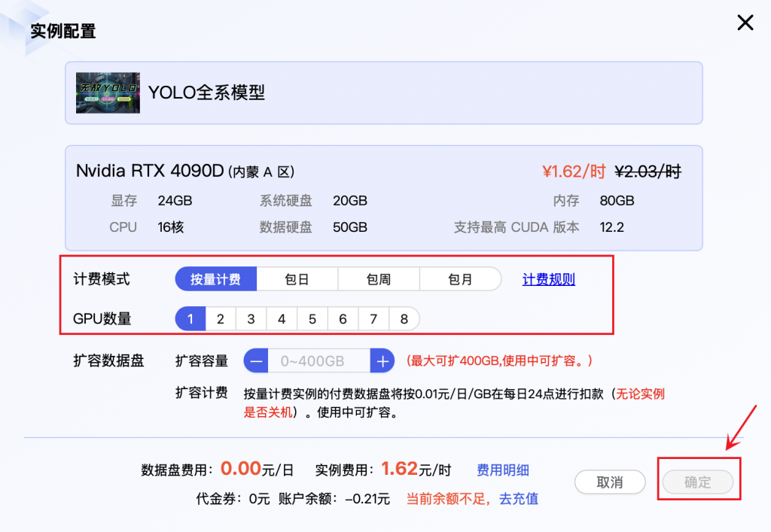Click the YOLO全系模型 title text

pyautogui.click(x=206, y=93)
